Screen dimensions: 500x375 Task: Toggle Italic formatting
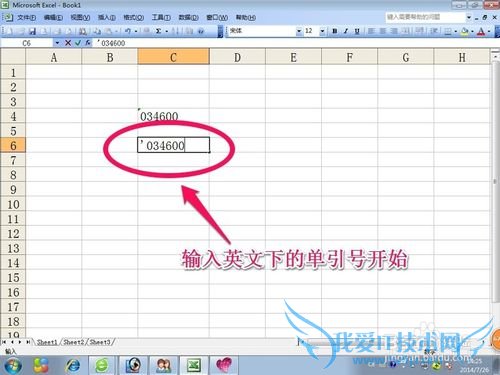(346, 31)
